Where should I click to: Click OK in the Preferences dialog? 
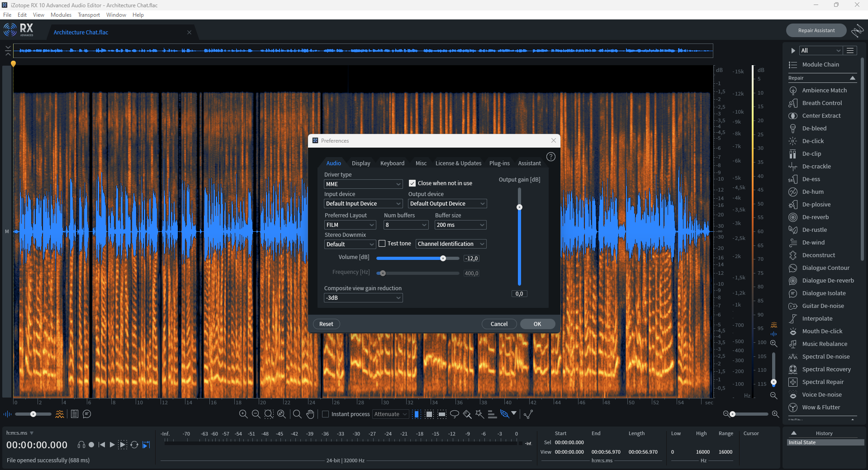click(x=537, y=324)
